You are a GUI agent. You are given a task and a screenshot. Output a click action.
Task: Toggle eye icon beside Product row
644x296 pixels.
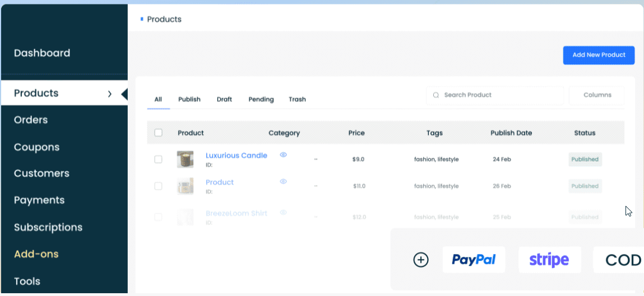284,181
